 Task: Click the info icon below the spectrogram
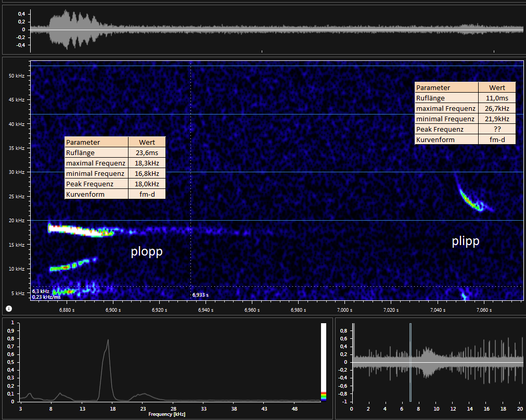click(x=9, y=309)
